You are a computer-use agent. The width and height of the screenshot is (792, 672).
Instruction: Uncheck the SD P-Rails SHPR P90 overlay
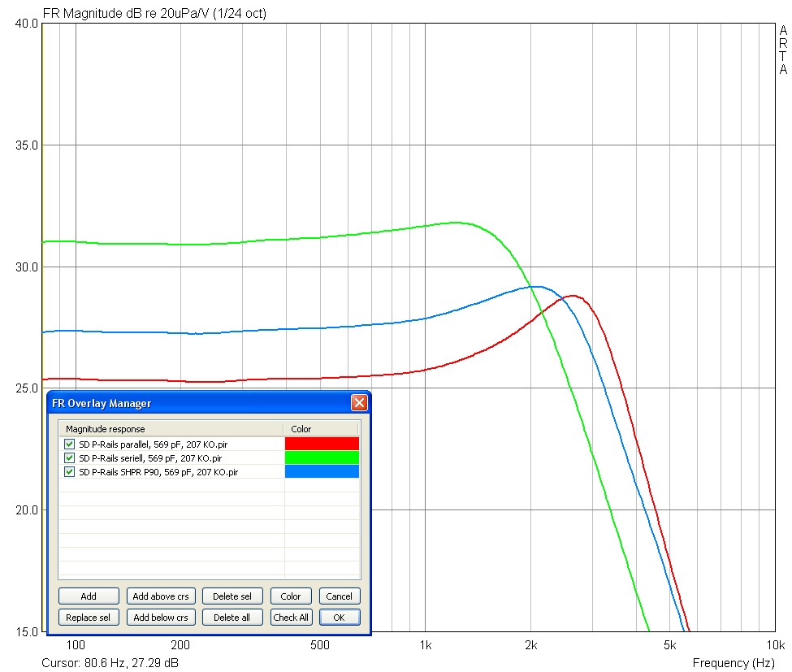[x=69, y=471]
